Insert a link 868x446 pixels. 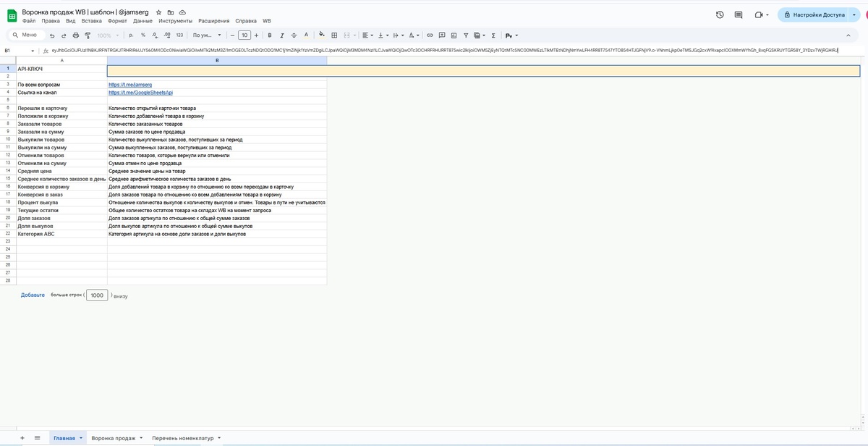click(x=430, y=35)
